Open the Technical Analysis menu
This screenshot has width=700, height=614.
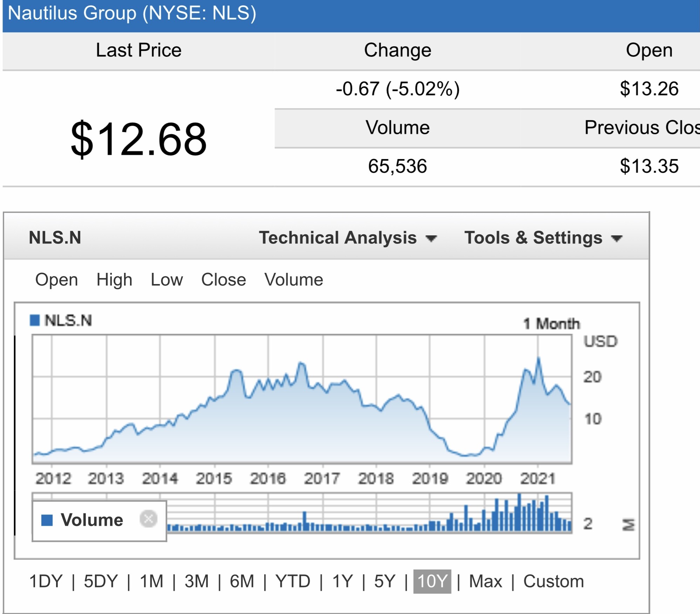pyautogui.click(x=338, y=238)
